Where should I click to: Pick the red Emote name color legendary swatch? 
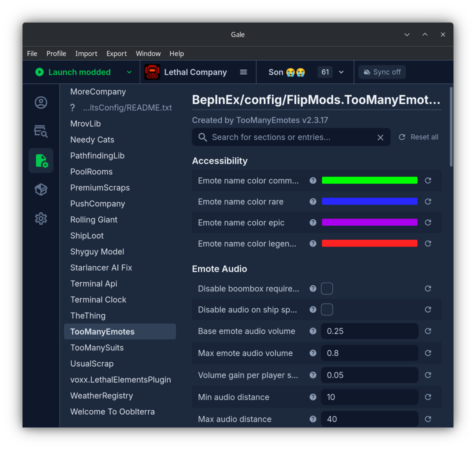pyautogui.click(x=370, y=244)
